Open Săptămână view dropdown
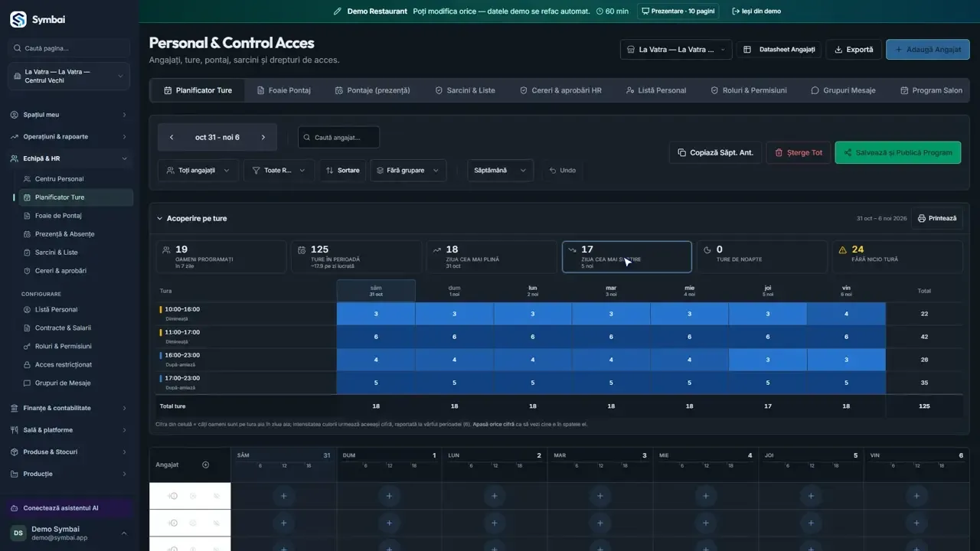The height and width of the screenshot is (551, 980). point(501,170)
